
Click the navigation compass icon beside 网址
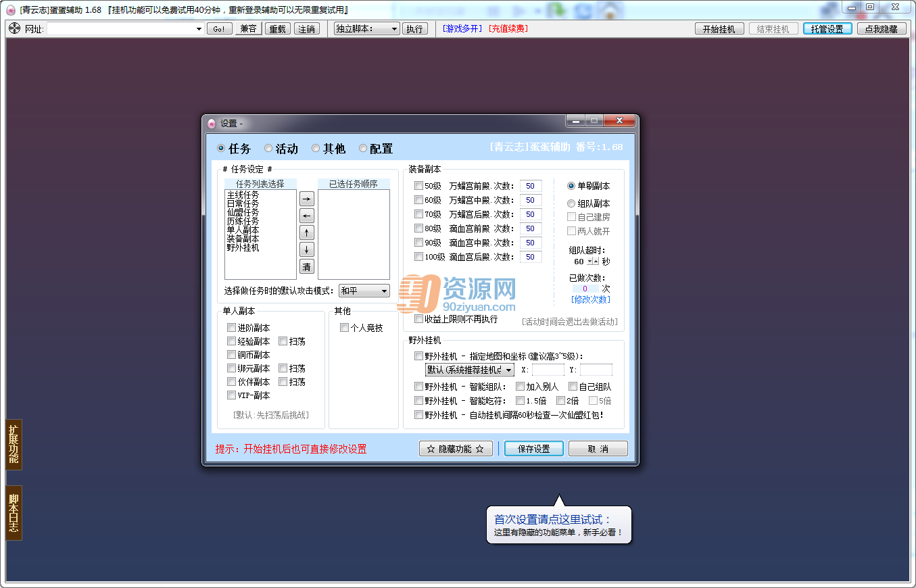[14, 28]
